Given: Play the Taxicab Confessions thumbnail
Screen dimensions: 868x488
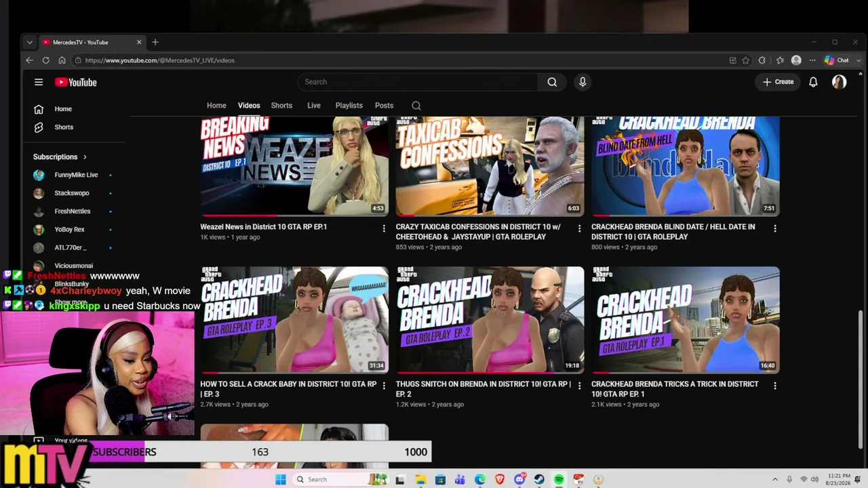Looking at the screenshot, I should point(490,166).
